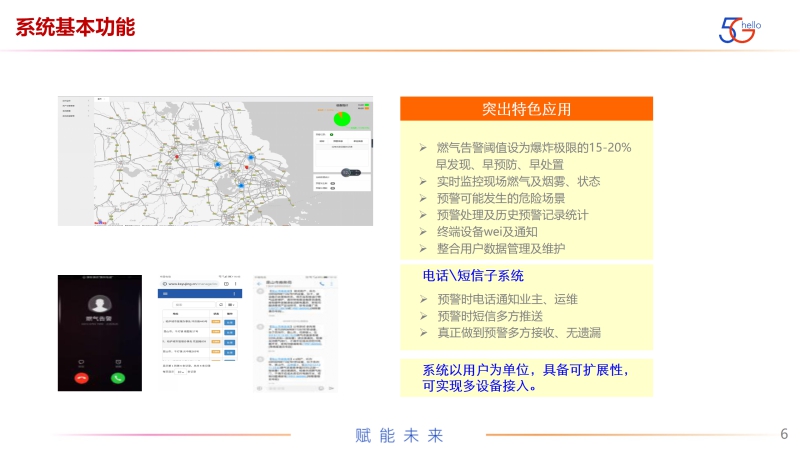This screenshot has height=450, width=800.
Task: Click the caller avatar on the incoming call screen
Action: pyautogui.click(x=99, y=302)
